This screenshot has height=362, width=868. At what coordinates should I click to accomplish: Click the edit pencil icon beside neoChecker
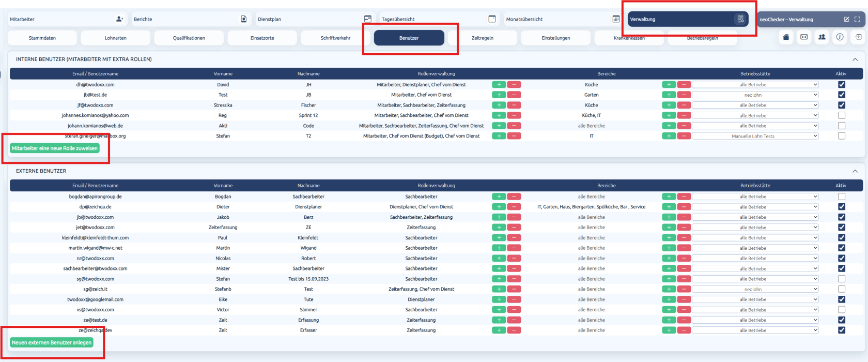tap(846, 19)
